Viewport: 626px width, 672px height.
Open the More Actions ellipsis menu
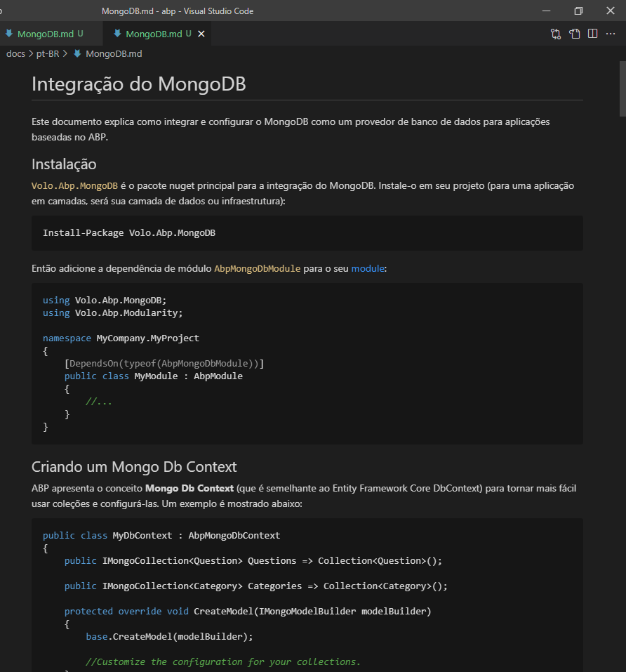pos(610,33)
